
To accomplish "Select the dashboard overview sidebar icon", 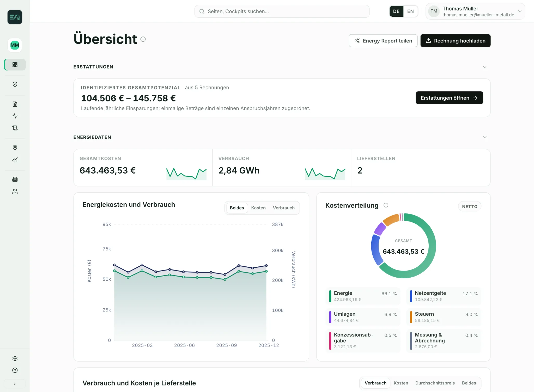I will coord(15,65).
